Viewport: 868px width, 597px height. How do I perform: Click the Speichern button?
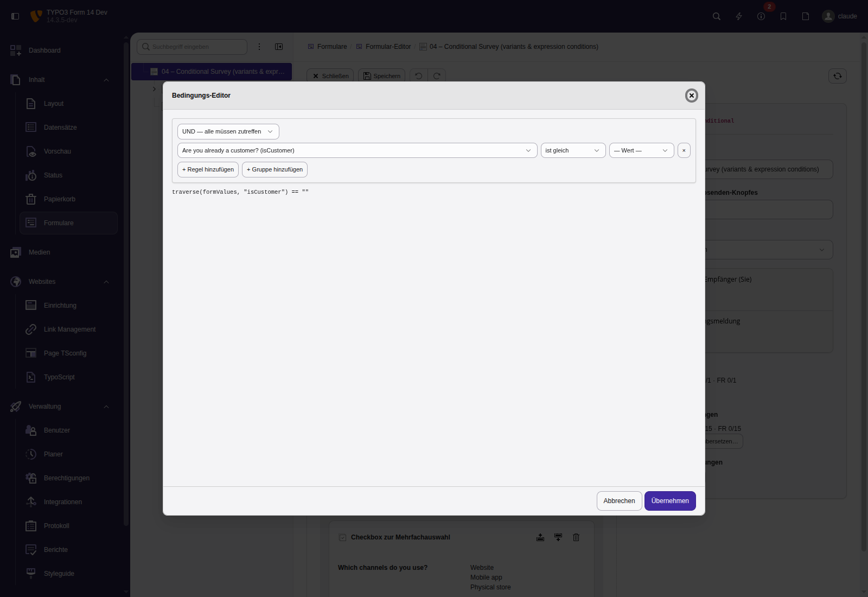point(381,76)
